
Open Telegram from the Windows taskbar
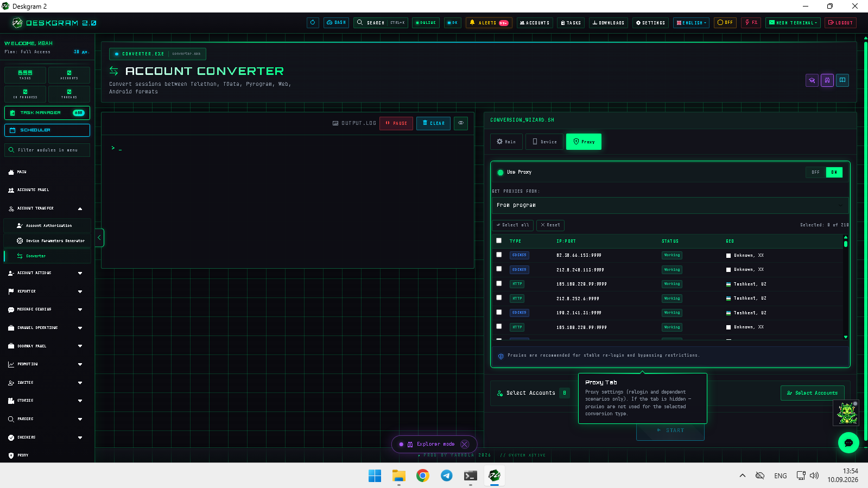point(446,476)
